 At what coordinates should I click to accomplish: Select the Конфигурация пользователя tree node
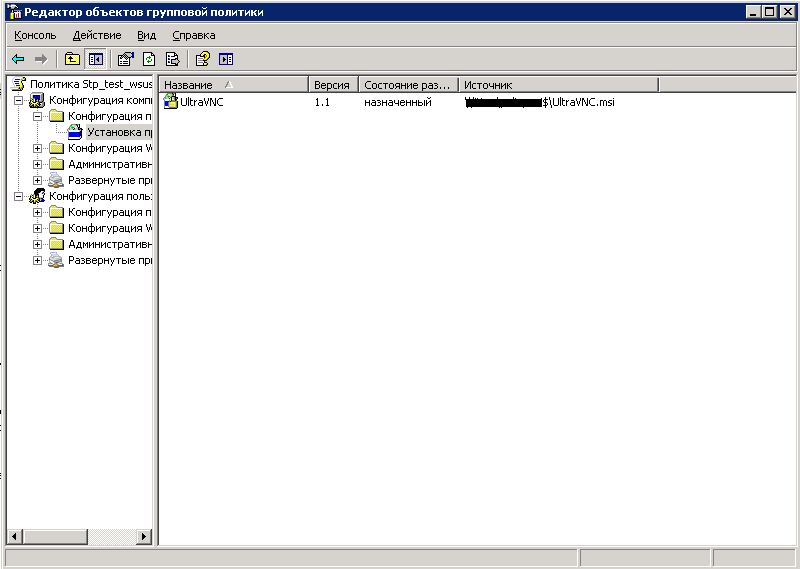coord(100,196)
